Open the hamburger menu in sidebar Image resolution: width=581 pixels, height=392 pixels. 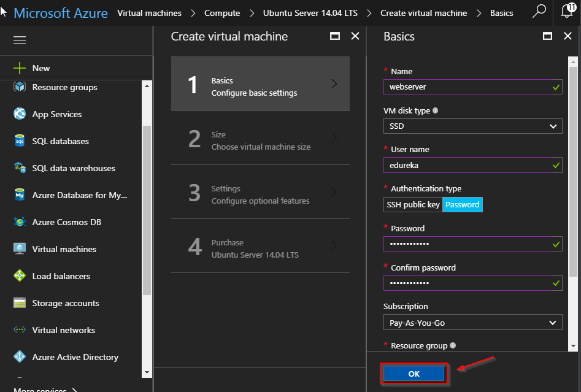[20, 40]
